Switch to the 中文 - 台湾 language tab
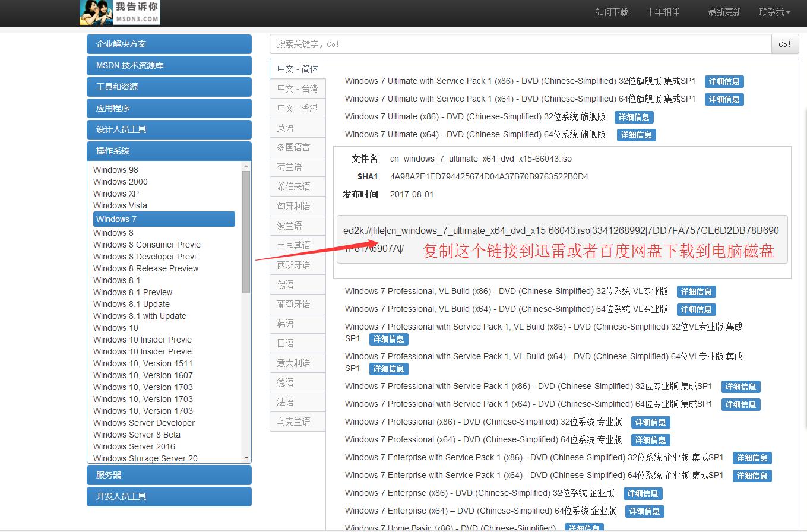Viewport: 807px width, 532px height. 298,88
